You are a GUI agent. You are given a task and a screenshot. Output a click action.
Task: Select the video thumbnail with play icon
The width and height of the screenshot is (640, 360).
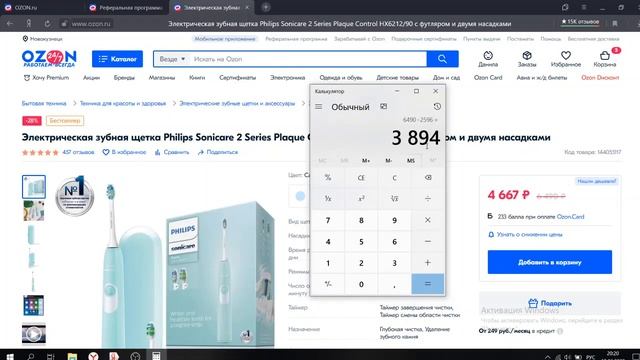(x=34, y=334)
